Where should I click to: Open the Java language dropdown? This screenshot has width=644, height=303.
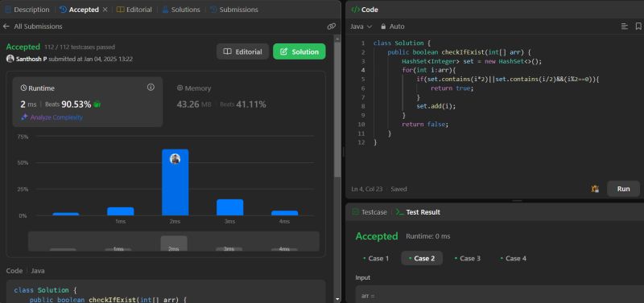[361, 27]
